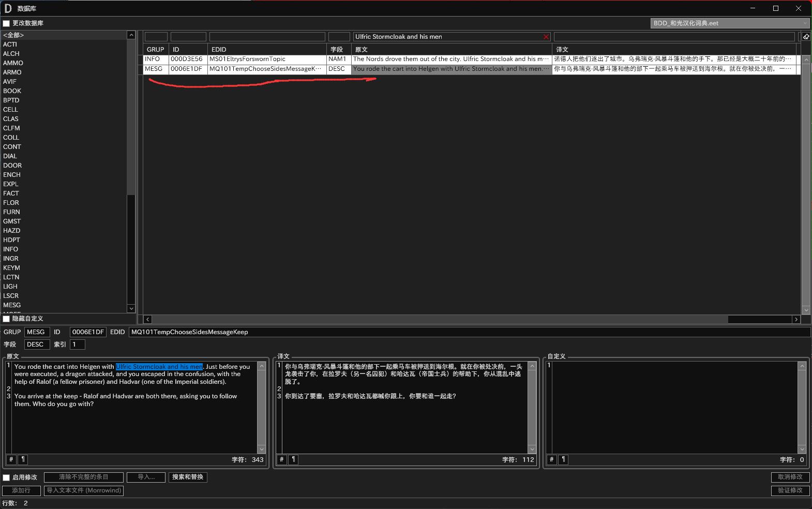Select the KEYM group

tap(64, 268)
